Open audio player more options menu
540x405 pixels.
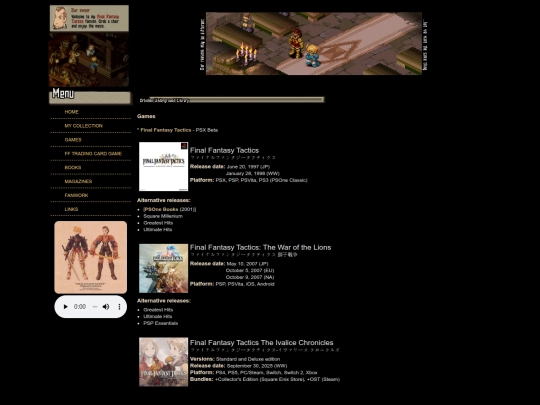[x=119, y=307]
